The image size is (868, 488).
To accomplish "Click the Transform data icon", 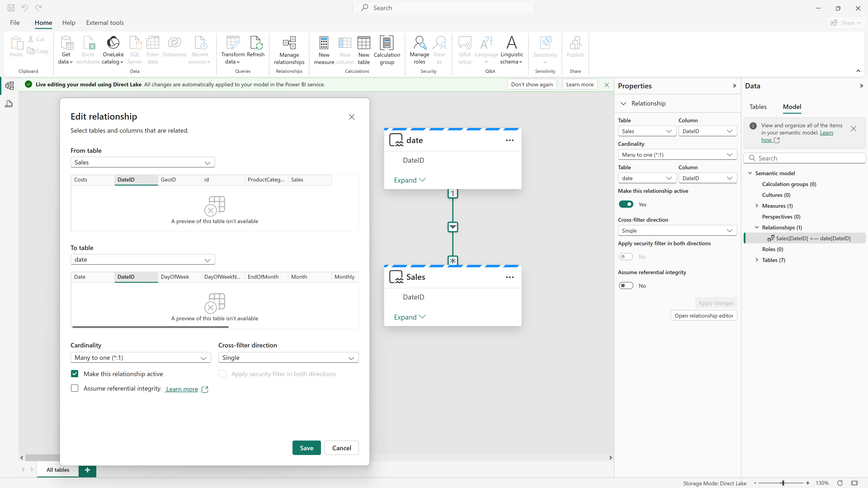I will tap(233, 43).
